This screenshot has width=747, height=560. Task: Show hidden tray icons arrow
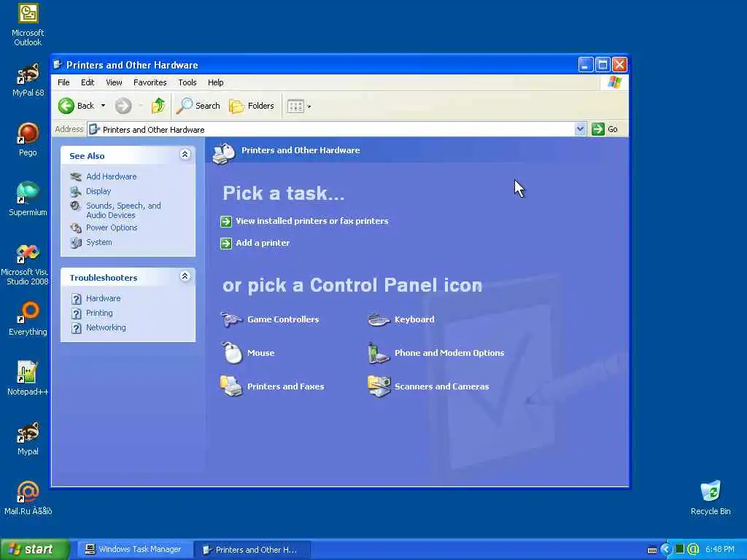pos(665,550)
